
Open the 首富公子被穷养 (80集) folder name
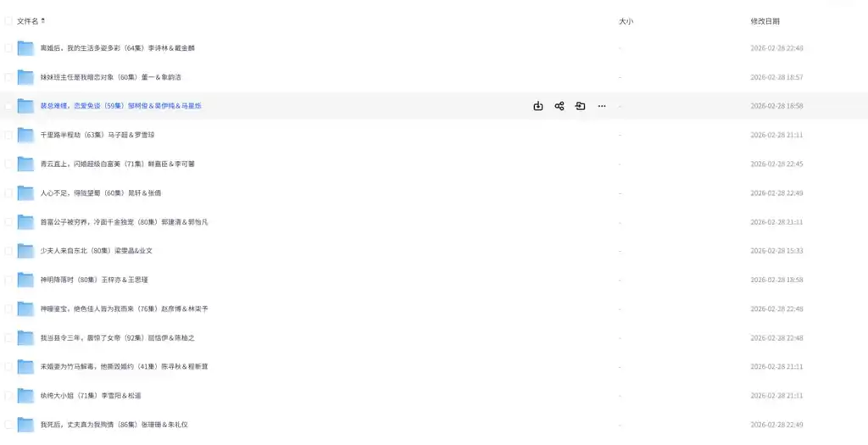tap(124, 222)
